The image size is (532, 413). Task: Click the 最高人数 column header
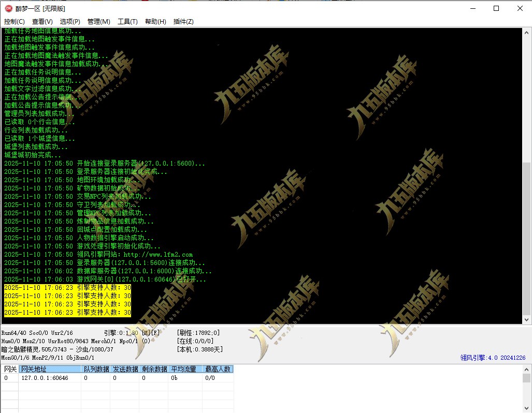218,369
